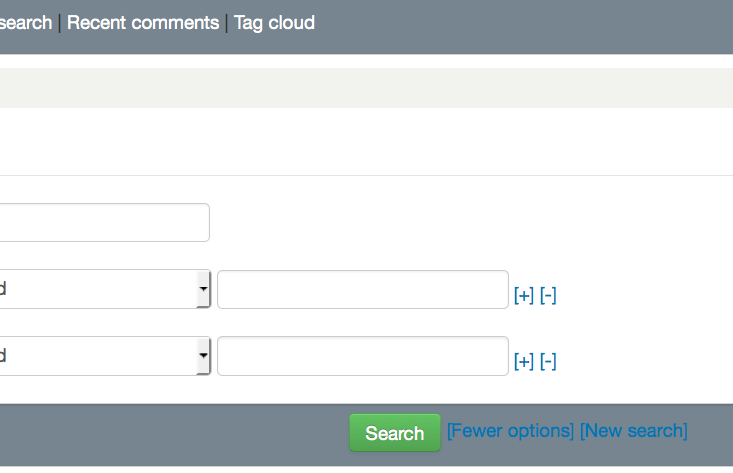
Task: Open the second row's field selector combo box
Action: pyautogui.click(x=100, y=355)
